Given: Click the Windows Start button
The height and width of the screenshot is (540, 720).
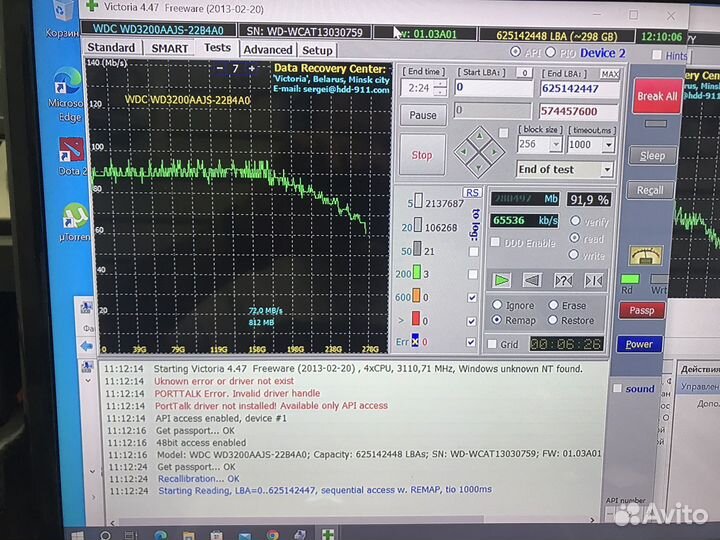Looking at the screenshot, I should pyautogui.click(x=78, y=535).
